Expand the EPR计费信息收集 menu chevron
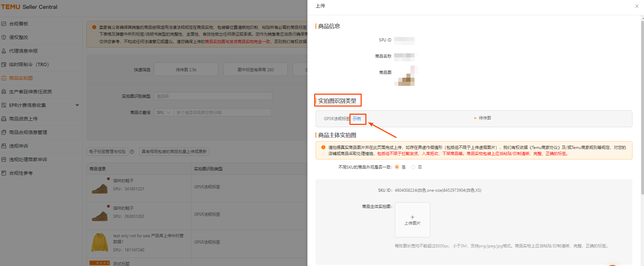This screenshot has height=266, width=644. pyautogui.click(x=77, y=105)
